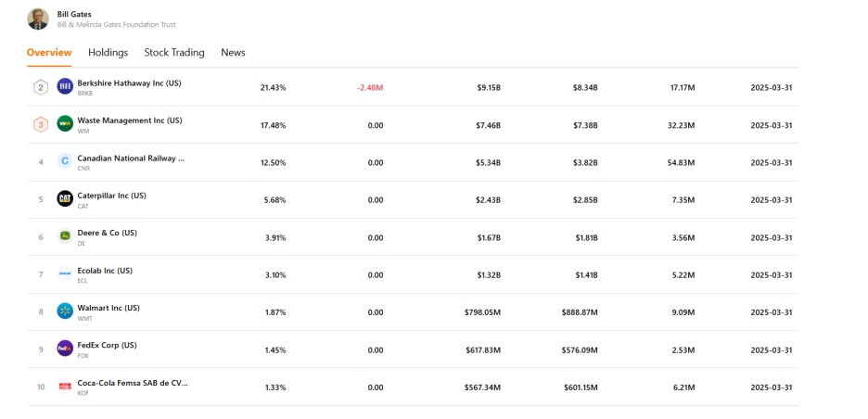This screenshot has height=419, width=868.
Task: Open Berkshire Hathaway Inc (US) stock link
Action: (129, 83)
